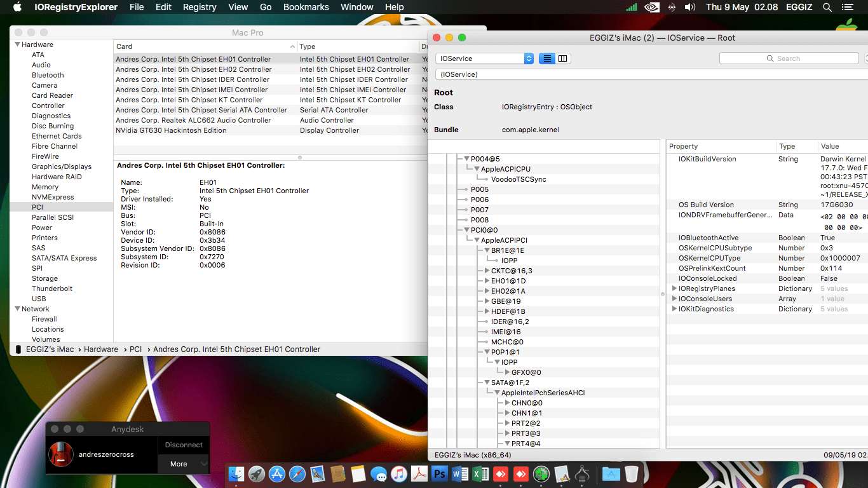This screenshot has height=488, width=868.
Task: Open the File menu
Action: [x=137, y=7]
